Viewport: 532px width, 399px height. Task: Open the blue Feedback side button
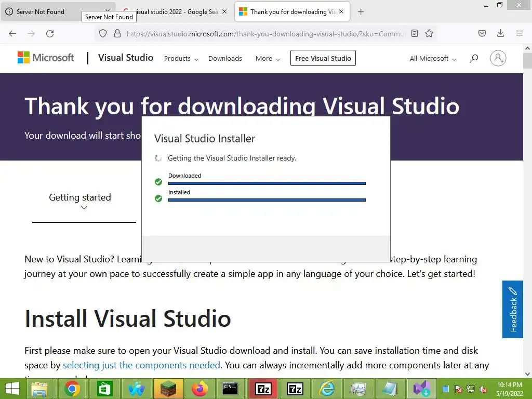[x=513, y=309]
